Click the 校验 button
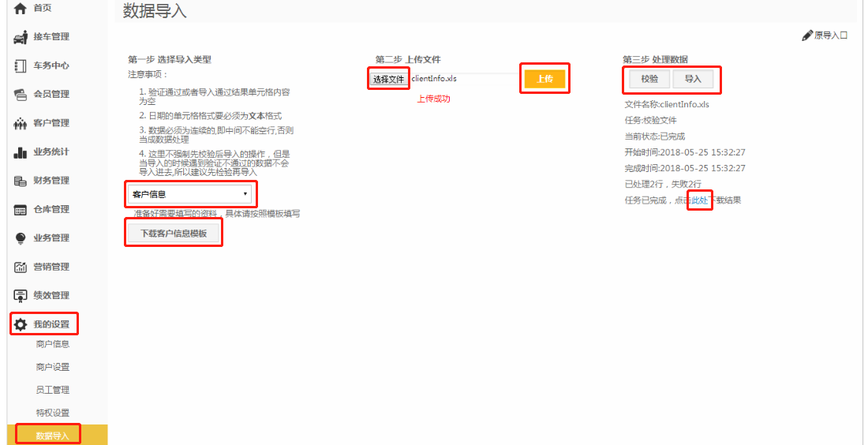The image size is (868, 445). pos(649,79)
